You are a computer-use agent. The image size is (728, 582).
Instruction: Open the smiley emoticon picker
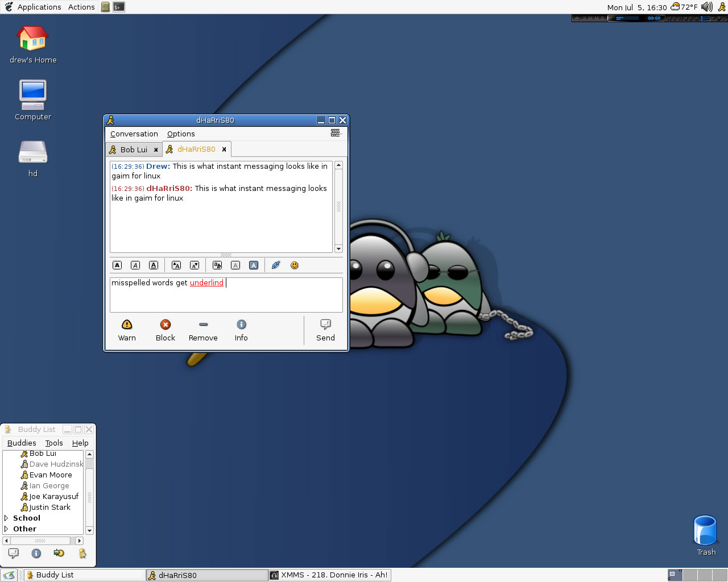pyautogui.click(x=295, y=265)
